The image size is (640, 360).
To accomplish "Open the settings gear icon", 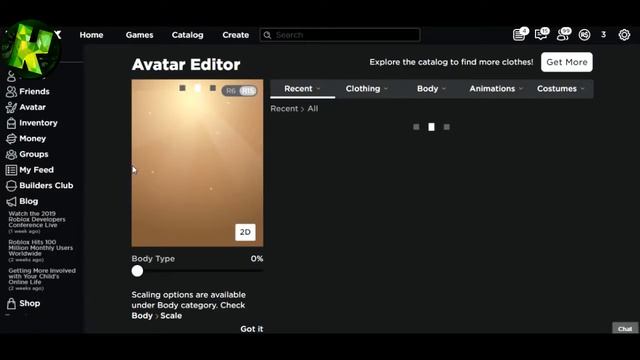I will coord(624,35).
